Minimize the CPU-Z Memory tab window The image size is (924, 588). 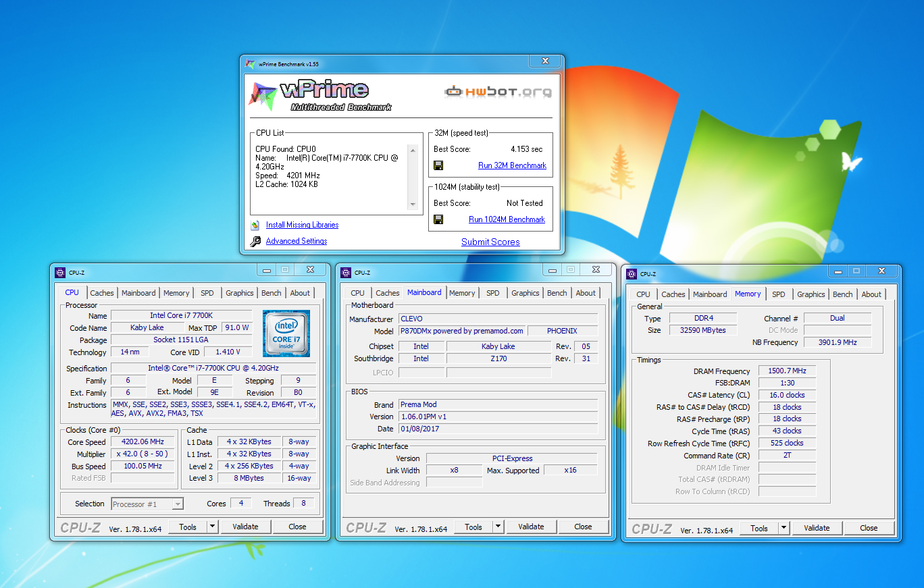tap(838, 271)
